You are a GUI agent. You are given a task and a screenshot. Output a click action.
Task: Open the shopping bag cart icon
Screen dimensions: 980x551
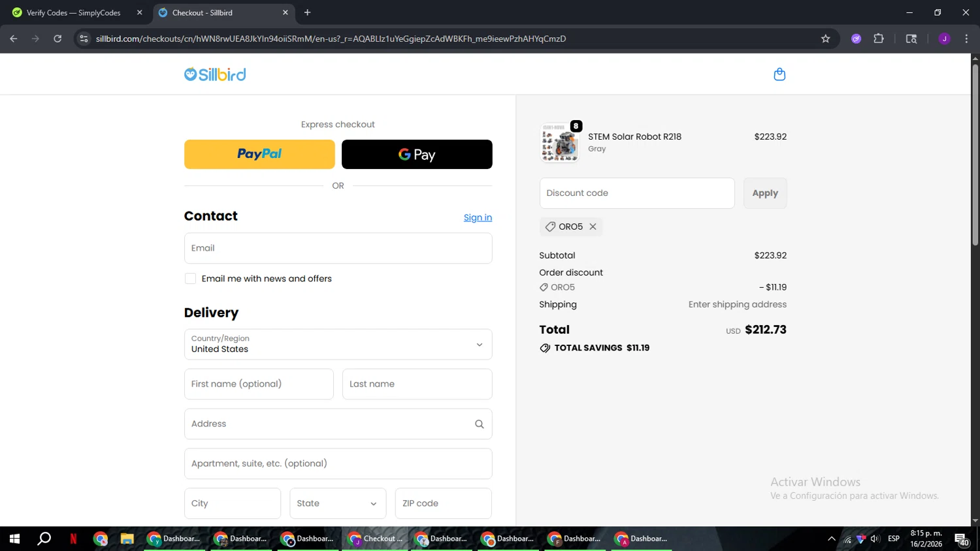coord(779,74)
